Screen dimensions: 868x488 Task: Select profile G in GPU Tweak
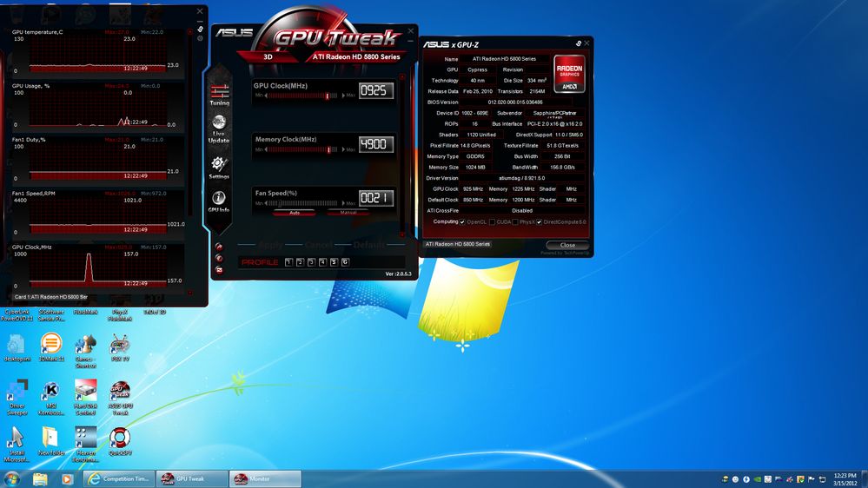[345, 262]
